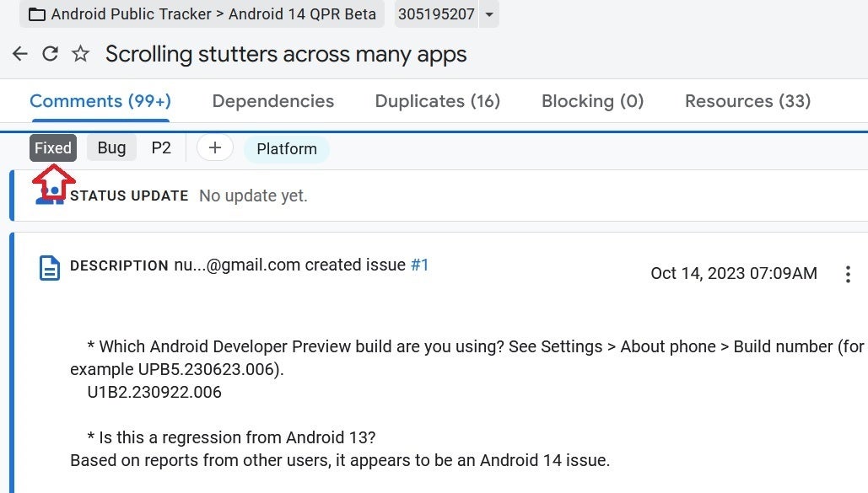Viewport: 868px width, 493px height.
Task: Click the nu...@gmail.com reporter text
Action: 237,265
